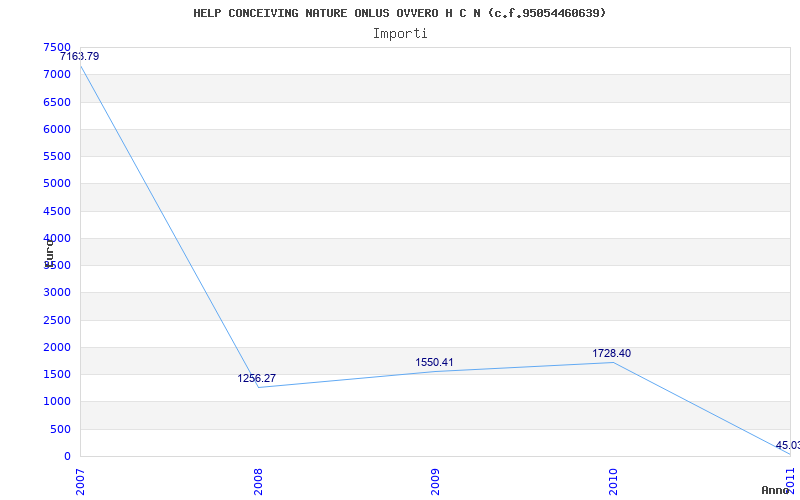Click the 2500 y-axis value
The height and width of the screenshot is (500, 800).
pos(57,320)
